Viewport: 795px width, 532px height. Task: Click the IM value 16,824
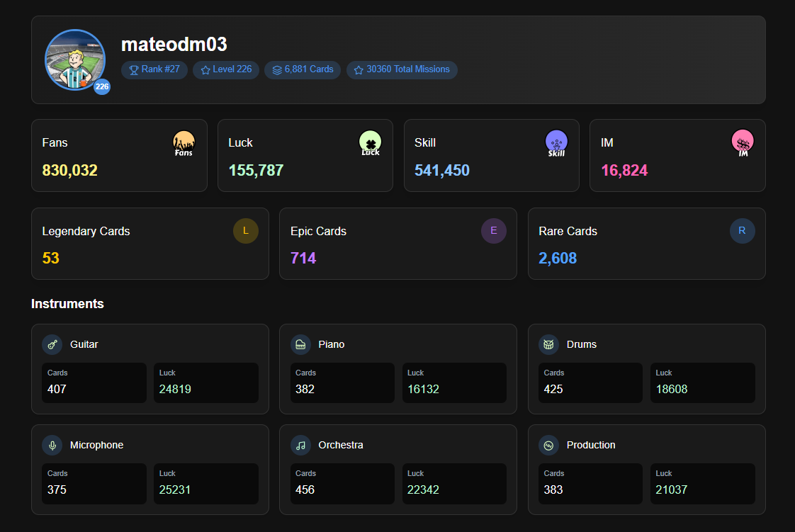pyautogui.click(x=624, y=171)
